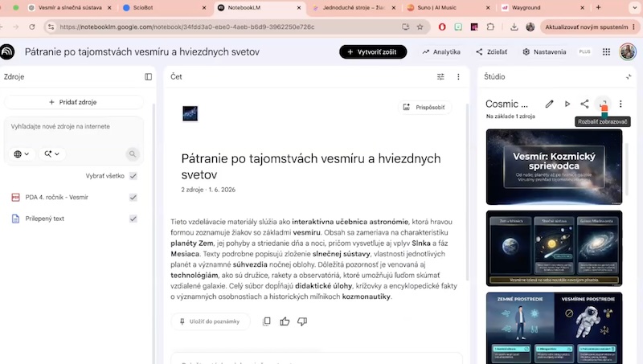
Task: Open the browser tab list chevron
Action: click(635, 7)
